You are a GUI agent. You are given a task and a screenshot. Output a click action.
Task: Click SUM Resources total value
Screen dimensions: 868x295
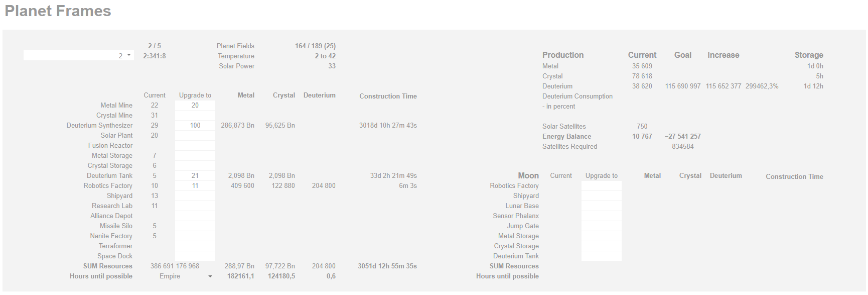click(175, 266)
